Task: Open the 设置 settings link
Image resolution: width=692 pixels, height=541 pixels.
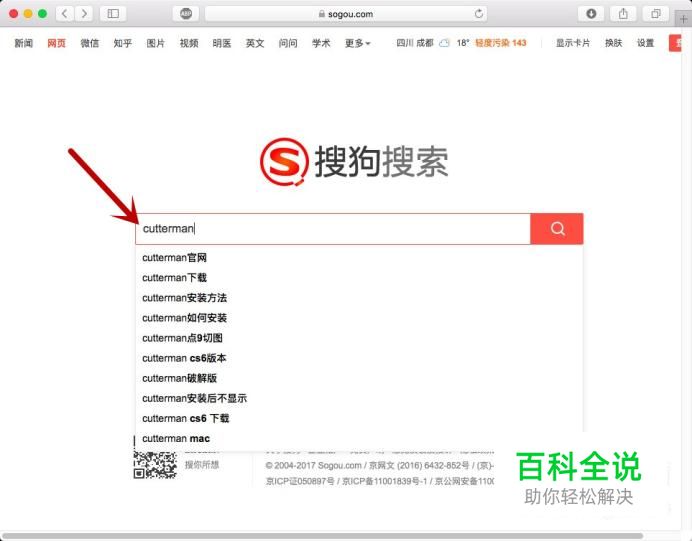Action: tap(645, 43)
